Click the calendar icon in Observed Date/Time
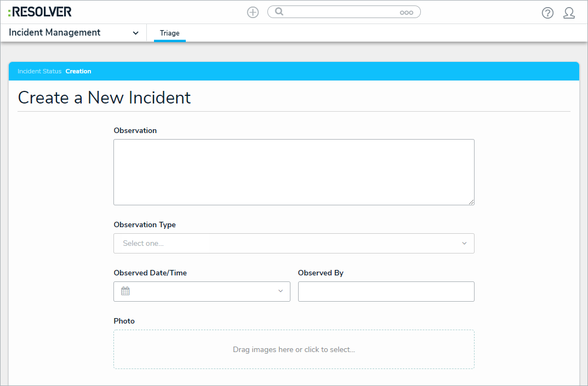This screenshot has height=386, width=588. point(125,291)
